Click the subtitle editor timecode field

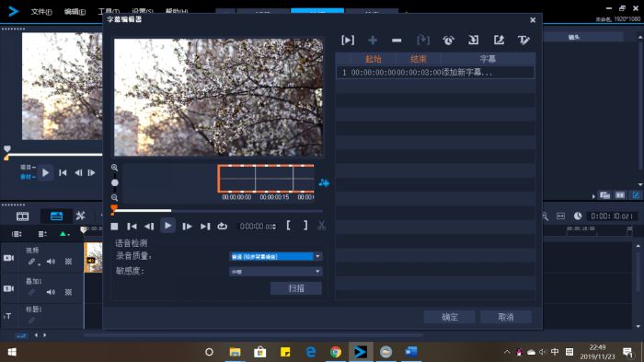pos(257,227)
